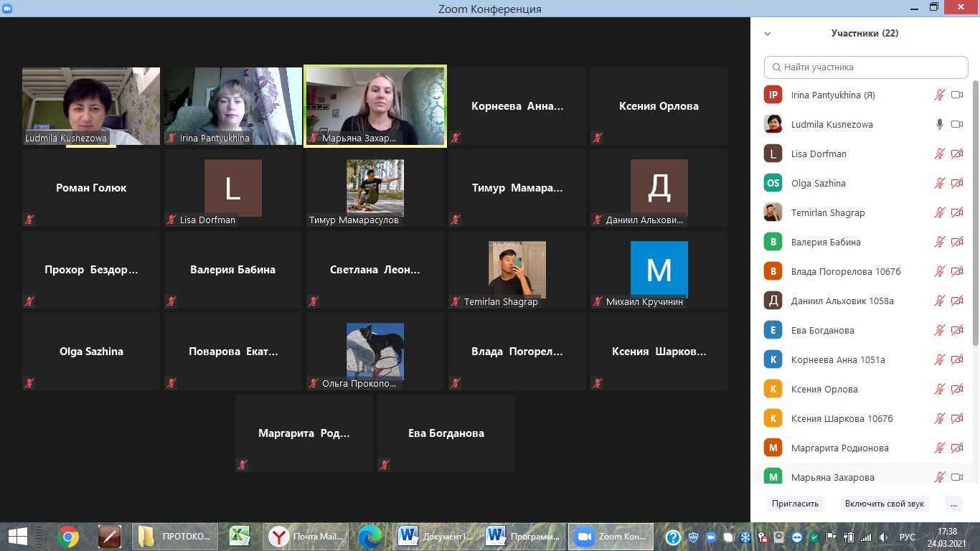Click the clock and date 24.03.2021 in taskbar
The width and height of the screenshot is (980, 551).
(x=947, y=537)
